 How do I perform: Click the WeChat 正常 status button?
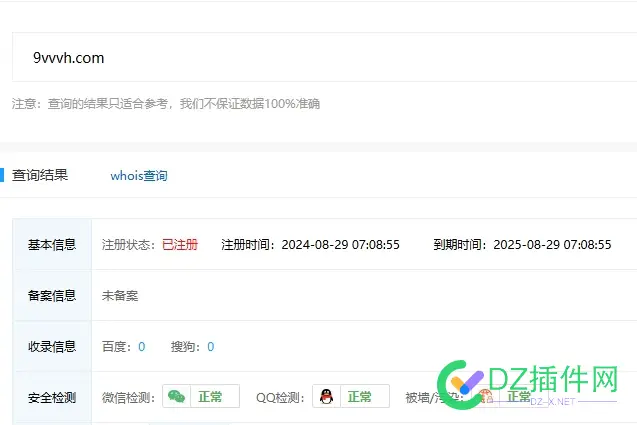point(211,397)
